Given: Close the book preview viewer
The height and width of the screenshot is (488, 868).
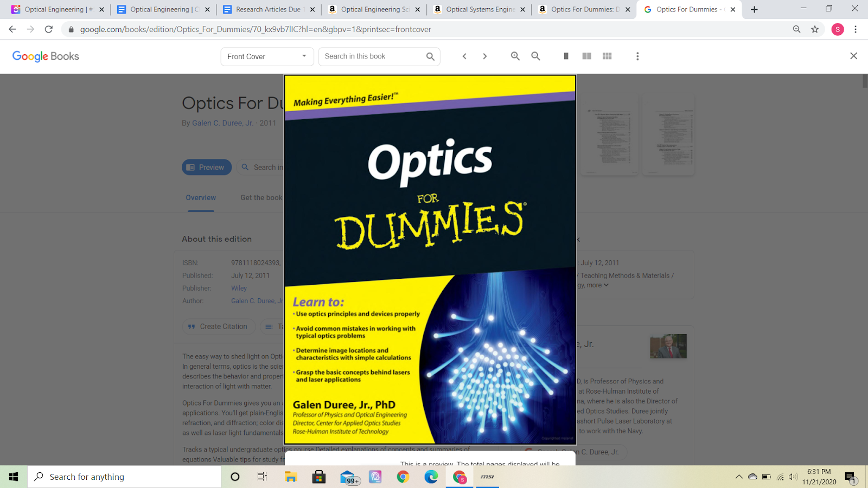Looking at the screenshot, I should 853,56.
